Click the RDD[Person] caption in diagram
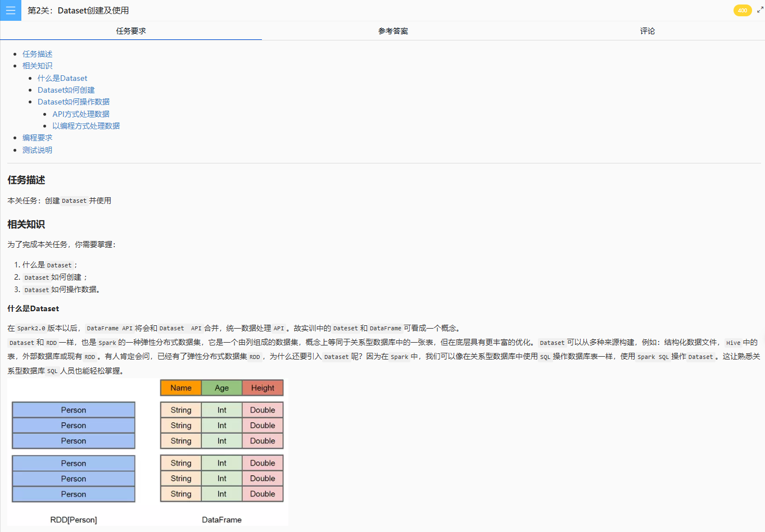 pyautogui.click(x=74, y=520)
